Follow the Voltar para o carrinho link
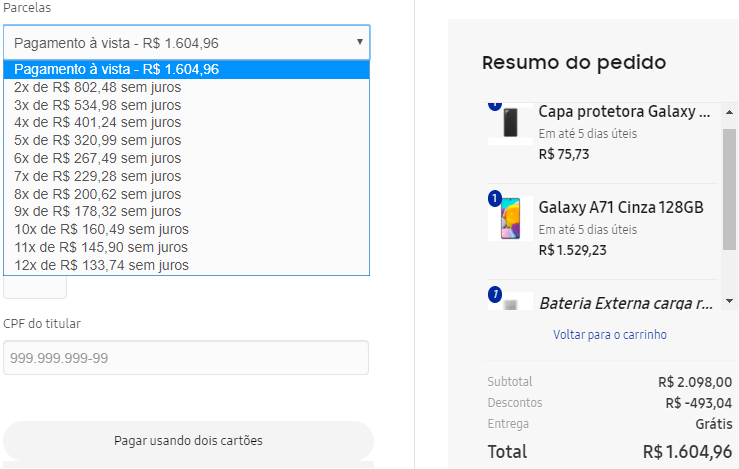The width and height of the screenshot is (739, 469). pos(610,335)
